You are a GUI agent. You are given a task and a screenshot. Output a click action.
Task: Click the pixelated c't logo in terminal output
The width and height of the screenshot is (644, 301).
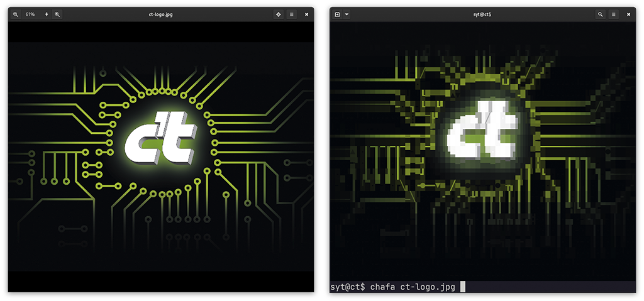coord(481,131)
